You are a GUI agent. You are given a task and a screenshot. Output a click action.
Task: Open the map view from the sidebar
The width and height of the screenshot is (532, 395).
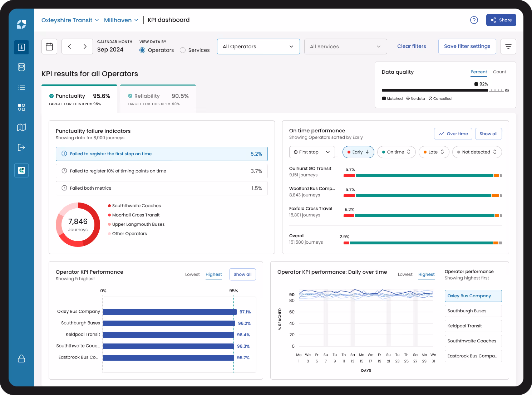21,127
